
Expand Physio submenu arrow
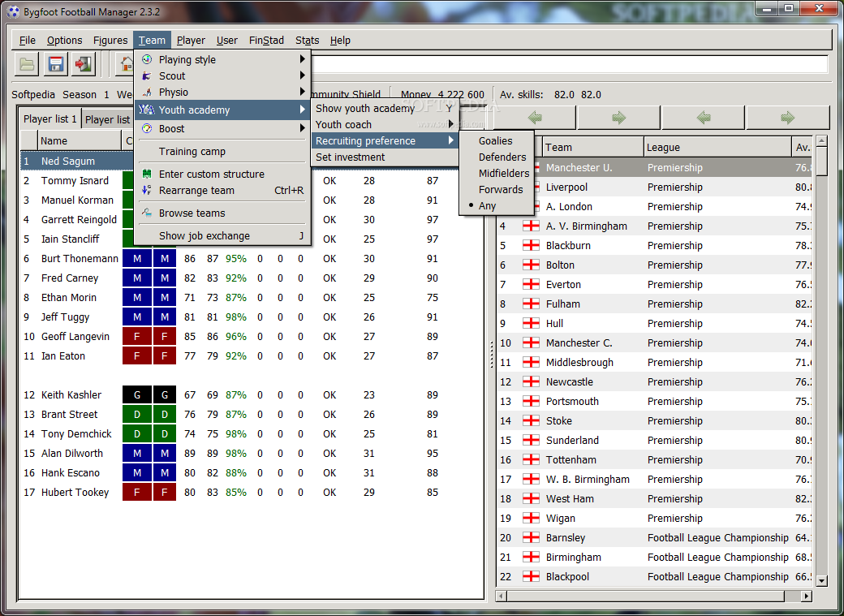tap(303, 92)
